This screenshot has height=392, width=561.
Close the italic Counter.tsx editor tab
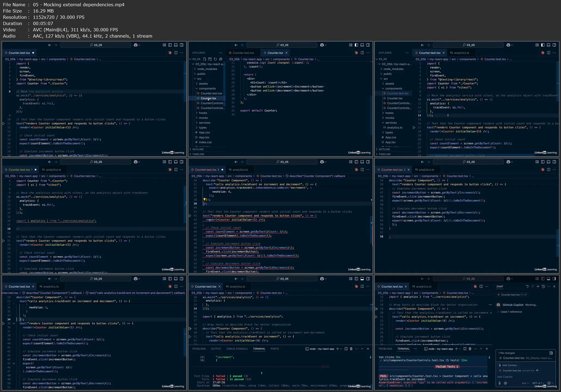tap(286, 53)
